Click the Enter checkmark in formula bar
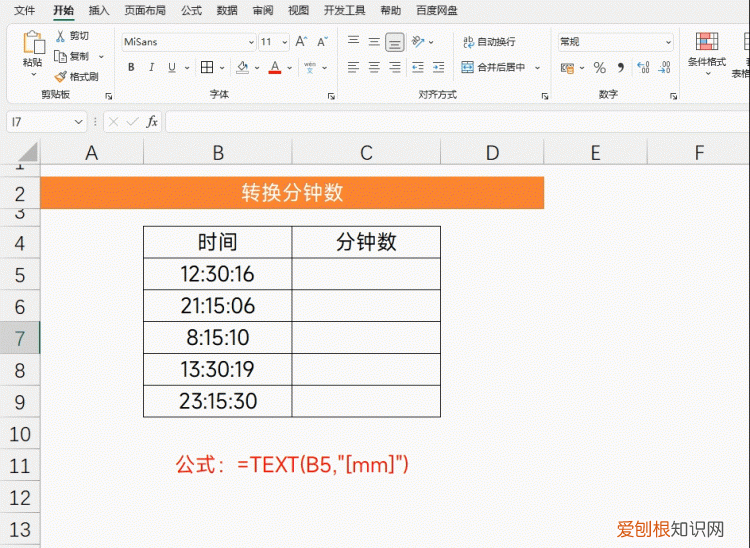 (132, 122)
